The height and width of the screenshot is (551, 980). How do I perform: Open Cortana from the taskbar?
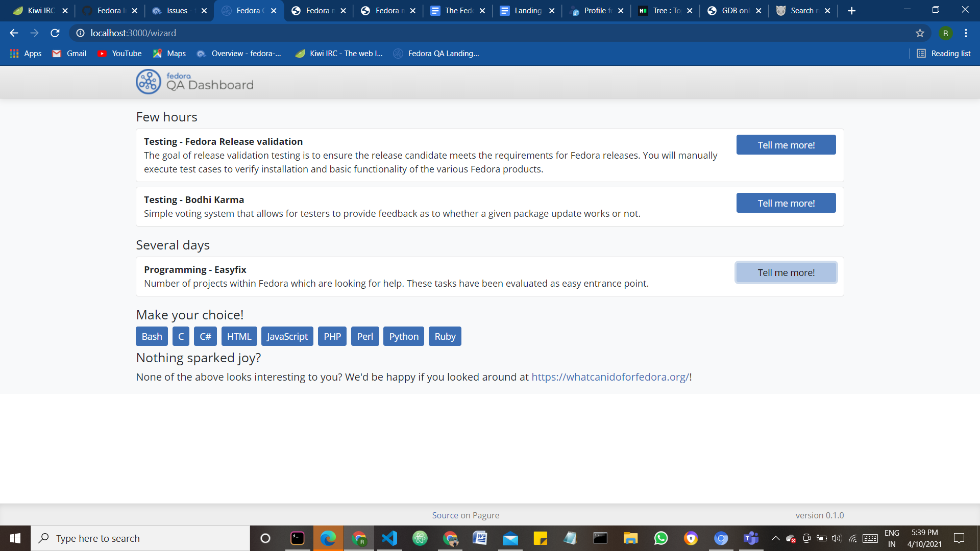[265, 538]
